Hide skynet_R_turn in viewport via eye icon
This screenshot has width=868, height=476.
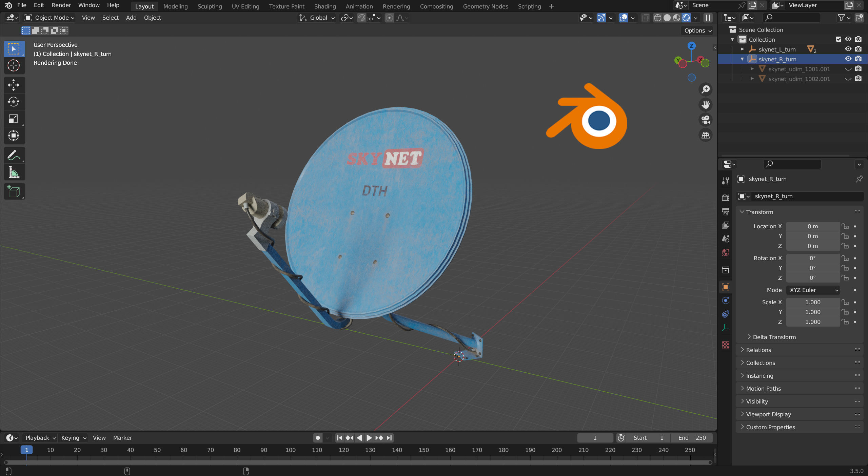848,59
